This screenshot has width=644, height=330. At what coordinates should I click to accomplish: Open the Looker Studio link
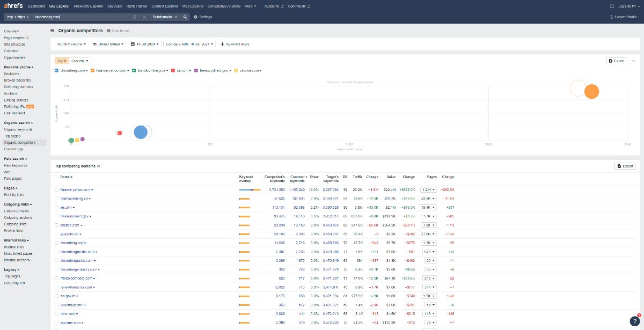click(x=624, y=17)
